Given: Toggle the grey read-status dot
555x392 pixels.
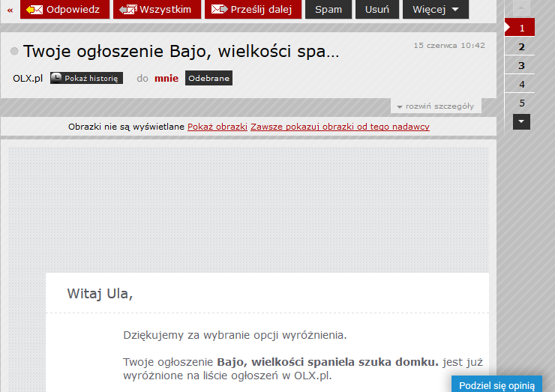Looking at the screenshot, I should pyautogui.click(x=14, y=51).
